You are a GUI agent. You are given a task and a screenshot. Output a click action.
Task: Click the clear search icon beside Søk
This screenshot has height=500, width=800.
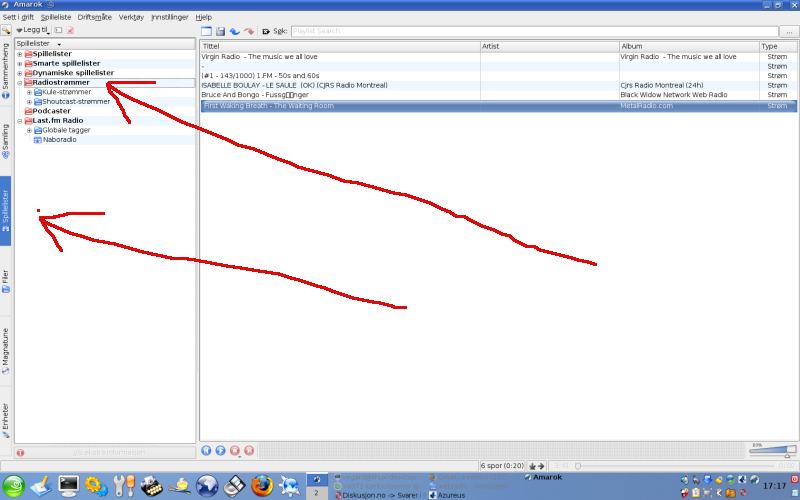[266, 32]
